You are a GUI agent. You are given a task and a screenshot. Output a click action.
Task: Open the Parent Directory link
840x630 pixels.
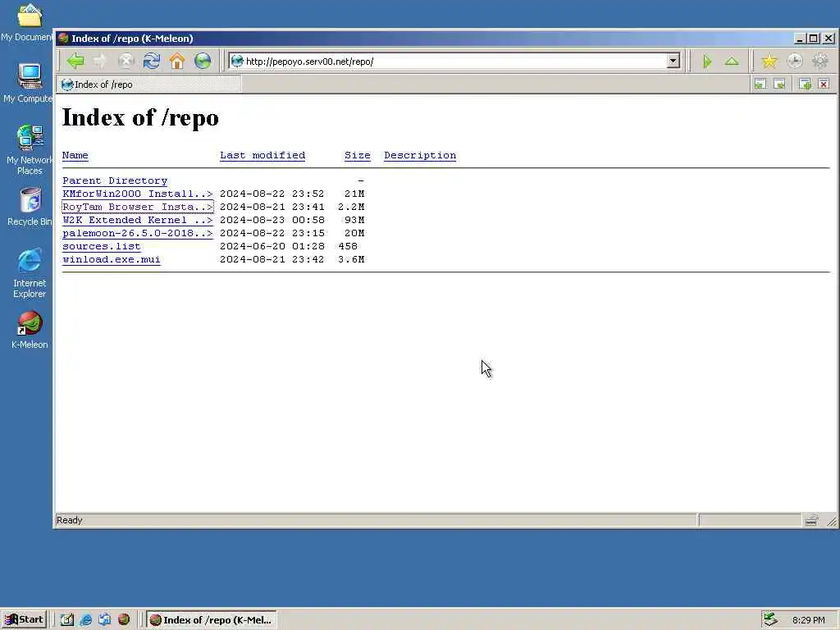[115, 180]
